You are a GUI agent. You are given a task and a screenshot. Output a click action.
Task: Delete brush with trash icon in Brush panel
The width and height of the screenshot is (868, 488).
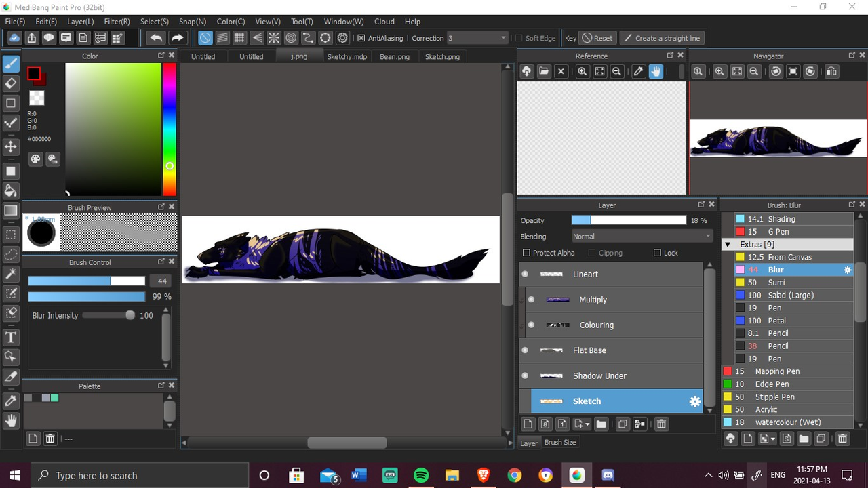coord(842,439)
